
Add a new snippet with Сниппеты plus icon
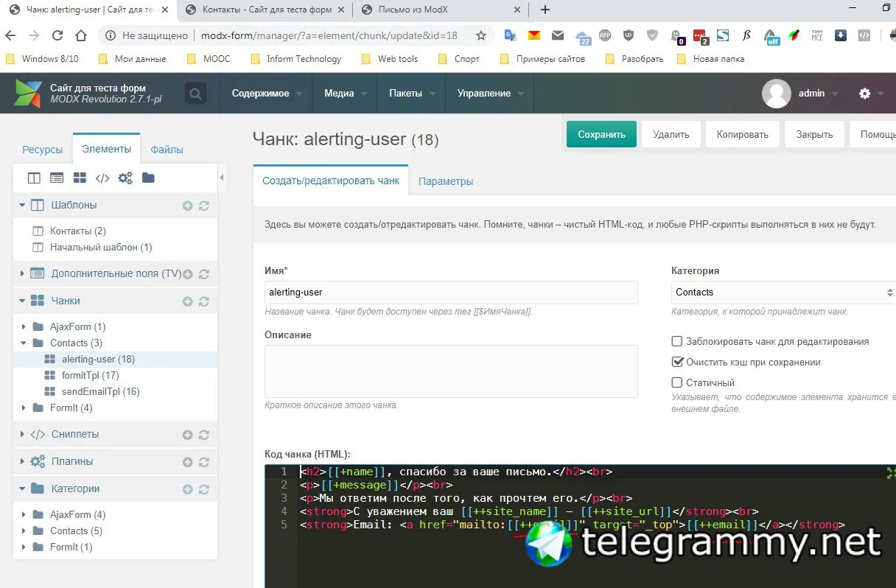[x=187, y=435]
